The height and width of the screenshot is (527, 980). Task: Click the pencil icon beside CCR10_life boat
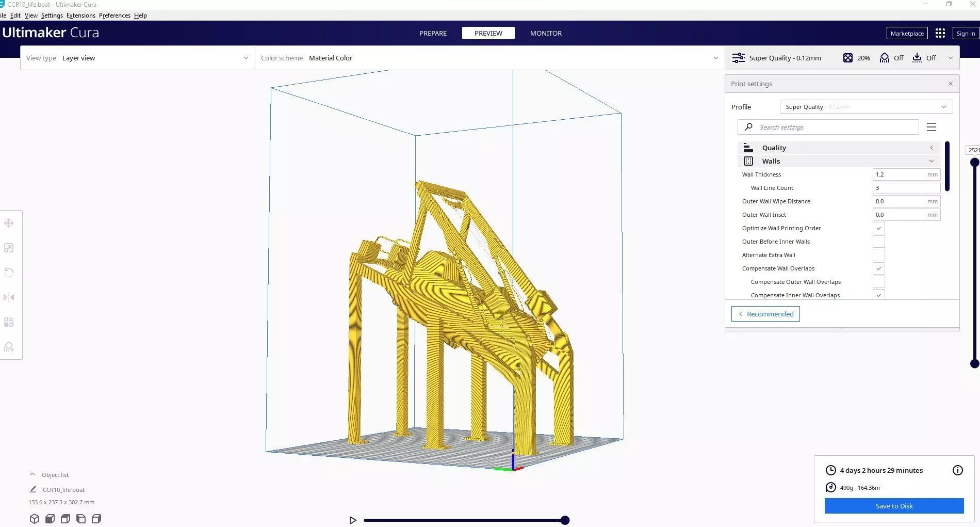coord(33,489)
